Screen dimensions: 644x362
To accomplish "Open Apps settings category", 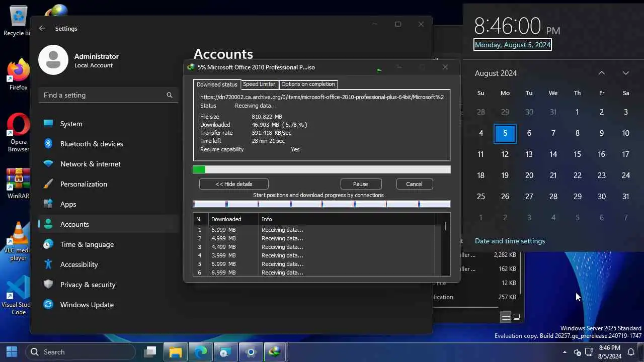I will tap(109, 204).
